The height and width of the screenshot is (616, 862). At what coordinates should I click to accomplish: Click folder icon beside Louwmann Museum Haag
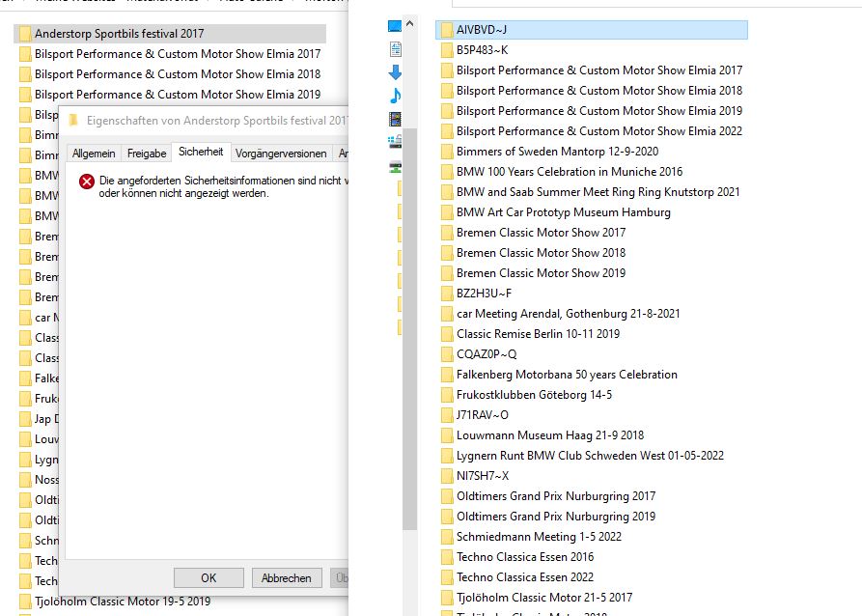click(447, 435)
